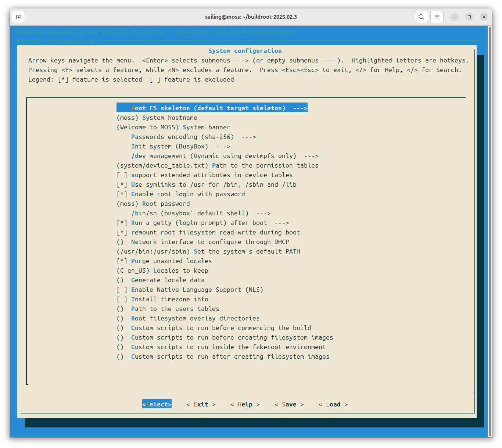The width and height of the screenshot is (502, 448).
Task: Open the hamburger menu icon
Action: tap(437, 17)
